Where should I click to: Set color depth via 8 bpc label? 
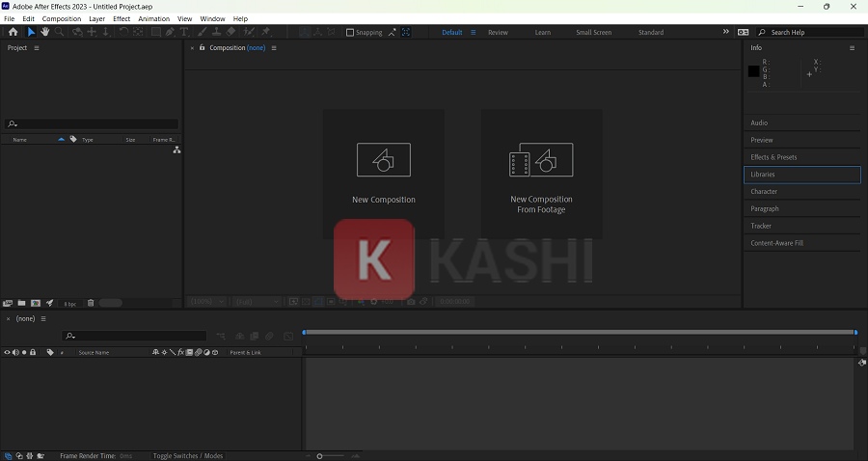coord(69,304)
